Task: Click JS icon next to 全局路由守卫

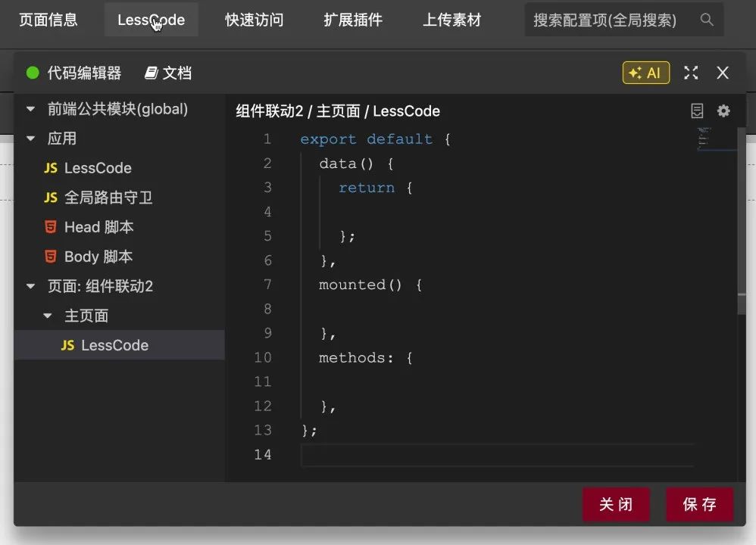Action: click(51, 198)
